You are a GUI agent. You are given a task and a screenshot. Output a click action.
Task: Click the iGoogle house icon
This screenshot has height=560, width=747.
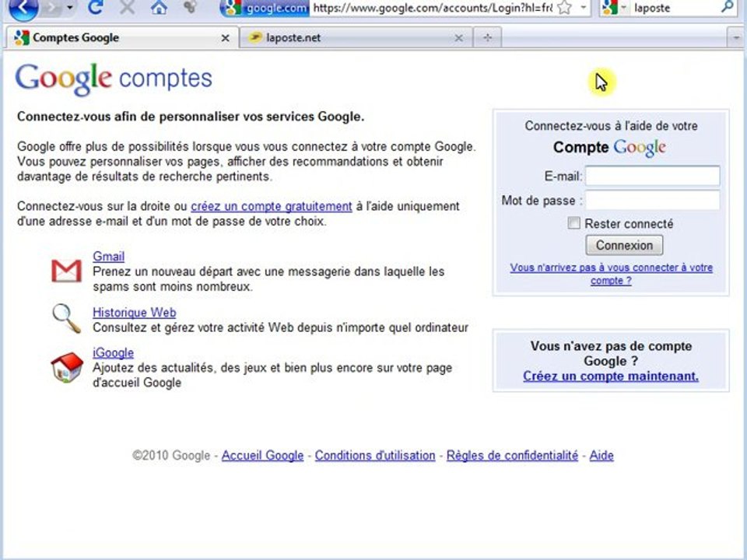67,367
